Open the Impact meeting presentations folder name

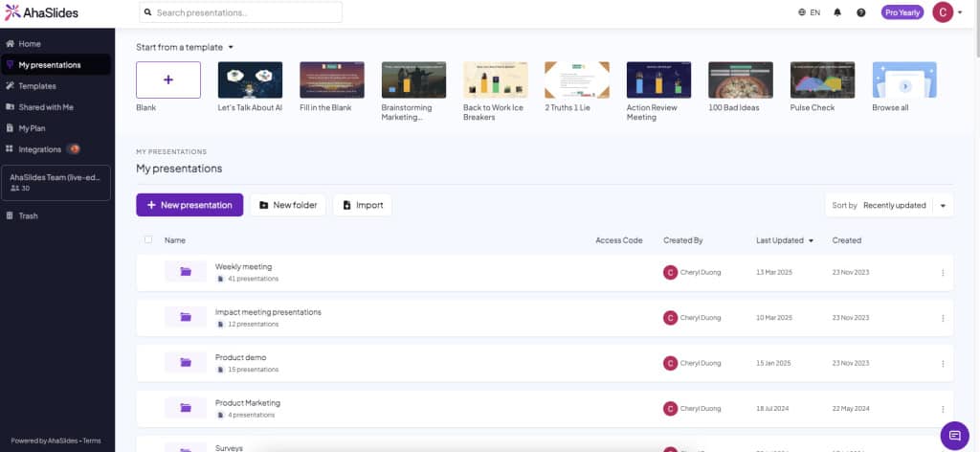click(x=268, y=312)
